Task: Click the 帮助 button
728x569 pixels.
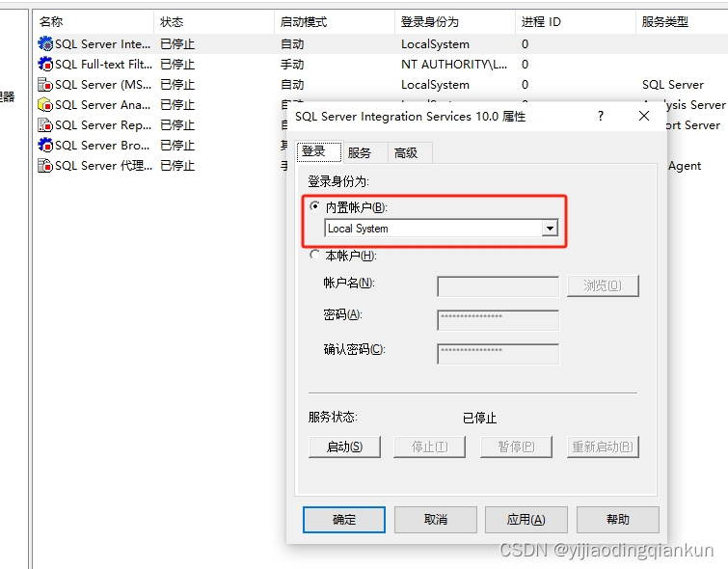Action: pyautogui.click(x=618, y=519)
